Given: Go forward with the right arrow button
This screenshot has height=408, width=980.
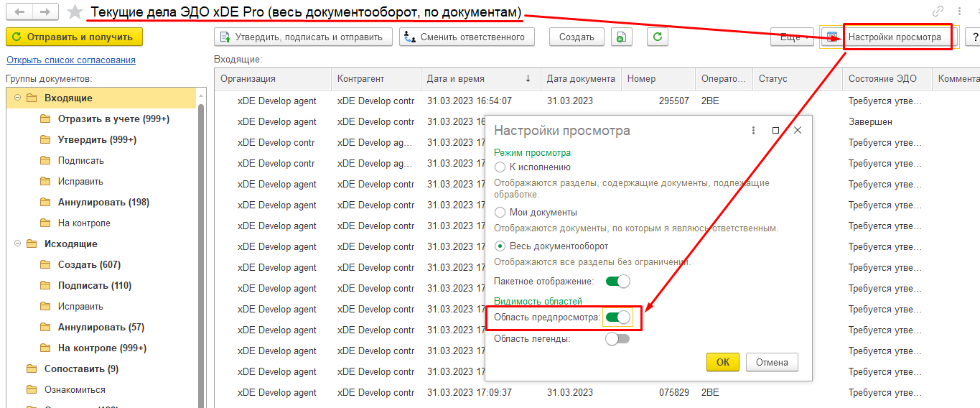Looking at the screenshot, I should pos(45,11).
